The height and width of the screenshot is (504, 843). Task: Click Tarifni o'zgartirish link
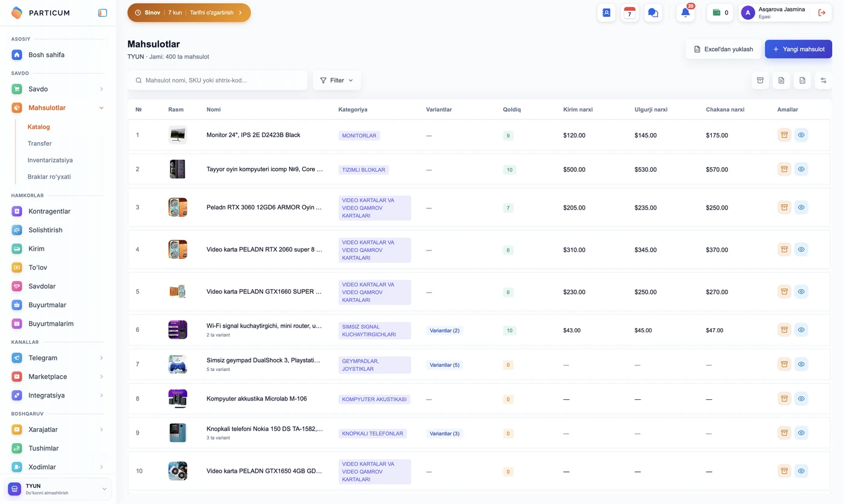pos(216,13)
